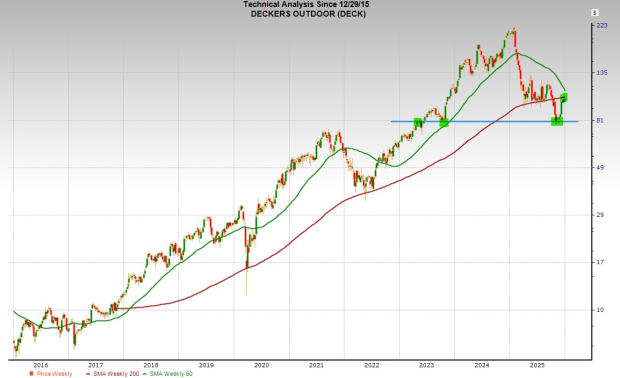This screenshot has width=620, height=378.
Task: Click the 10 price axis label
Action: pos(600,310)
